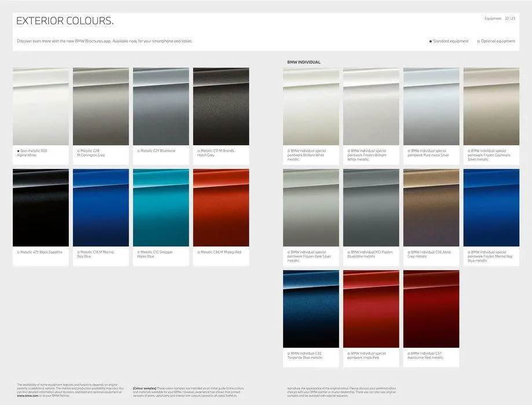Click the EXTERIOR COLOURS page title
Viewport: 532px width, 405px height.
click(x=65, y=21)
